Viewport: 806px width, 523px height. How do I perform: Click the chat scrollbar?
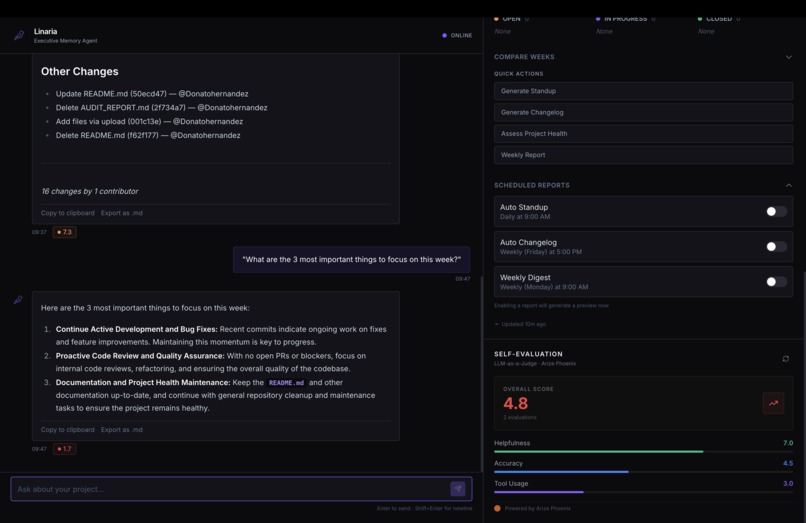482,373
